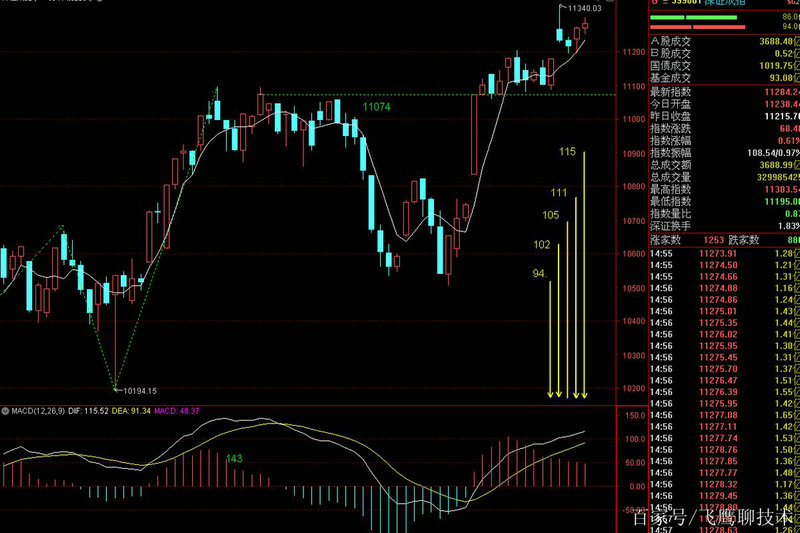Select the yellow 105 annotation label

coord(550,215)
